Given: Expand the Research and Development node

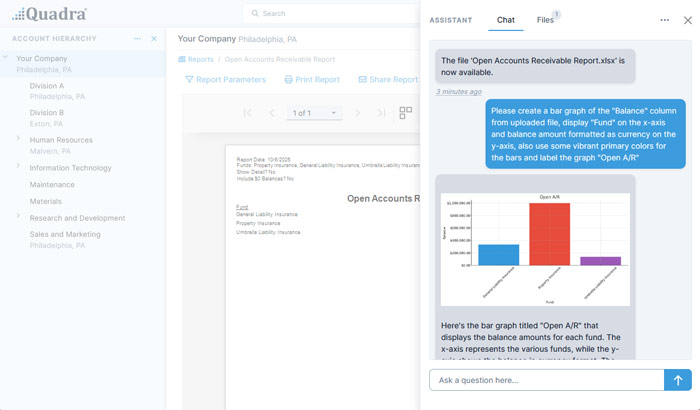Looking at the screenshot, I should tap(18, 216).
